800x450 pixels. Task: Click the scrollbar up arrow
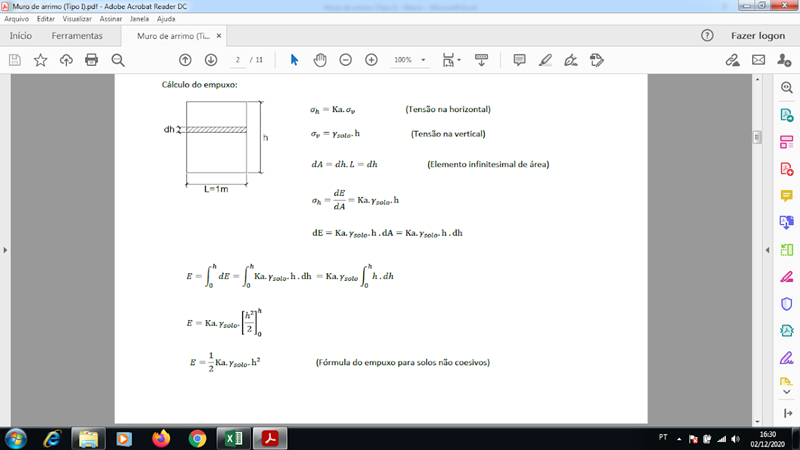(757, 80)
